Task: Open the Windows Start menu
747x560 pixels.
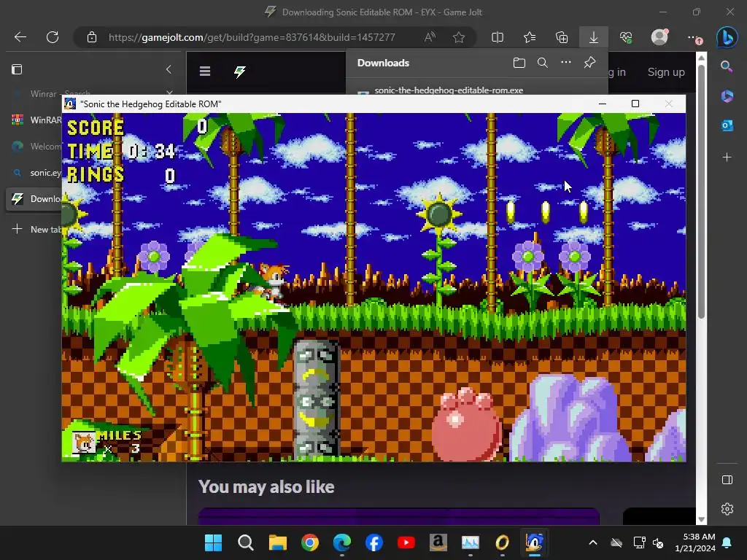Action: pos(213,542)
